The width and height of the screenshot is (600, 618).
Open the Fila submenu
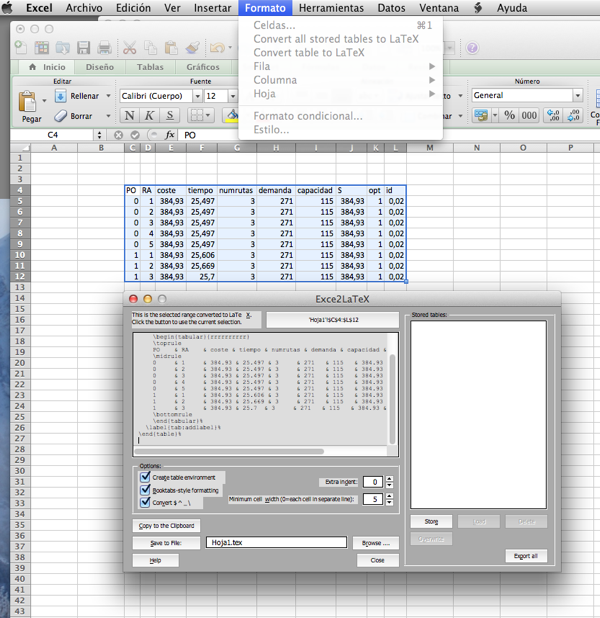click(x=341, y=66)
